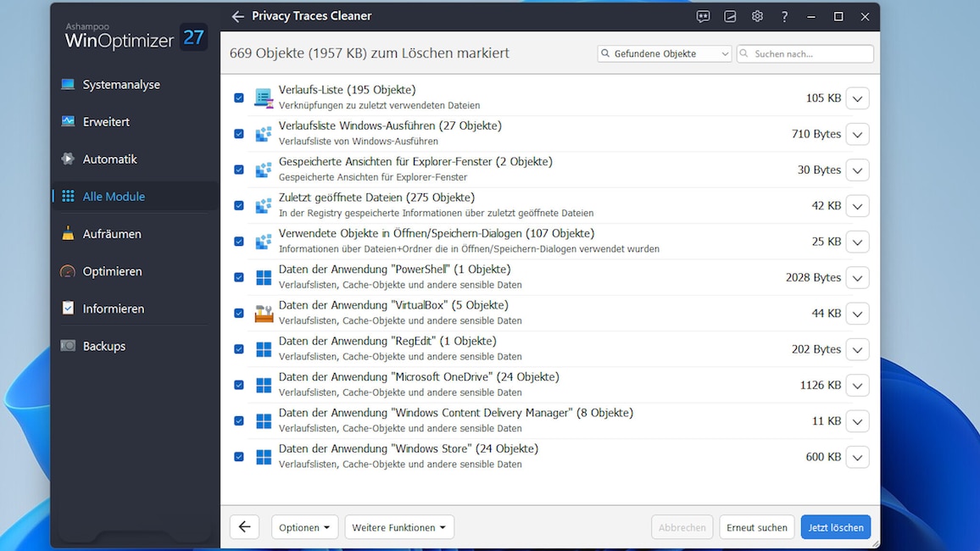
Task: Uncheck Verlaufsliste Windows-Ausführen checkbox
Action: coord(239,134)
